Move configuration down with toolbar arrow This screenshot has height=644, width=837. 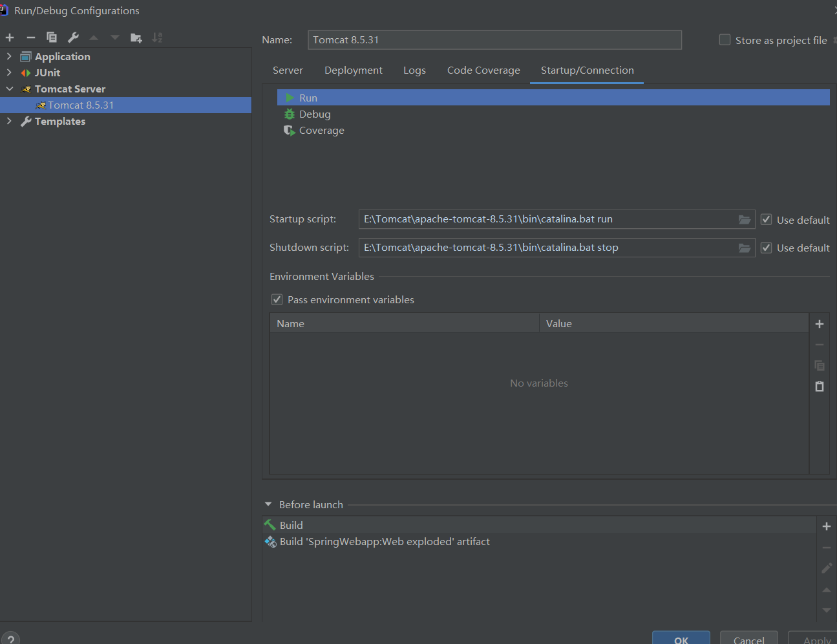tap(115, 38)
